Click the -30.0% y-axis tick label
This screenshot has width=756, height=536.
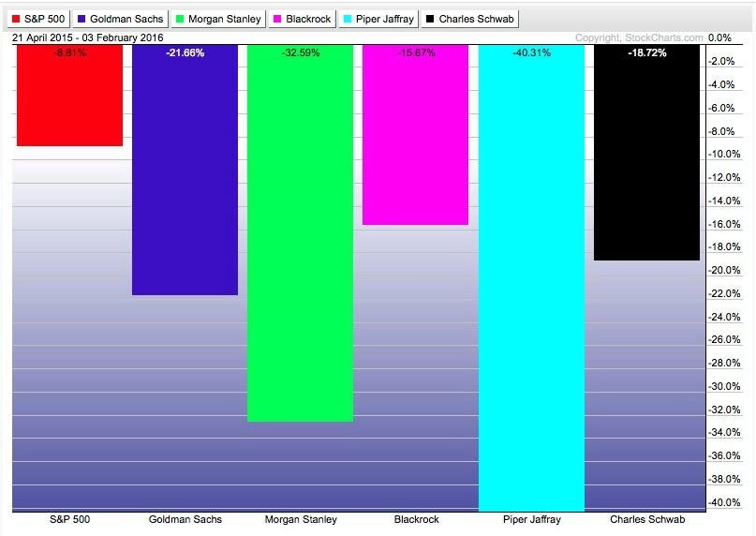coord(724,386)
